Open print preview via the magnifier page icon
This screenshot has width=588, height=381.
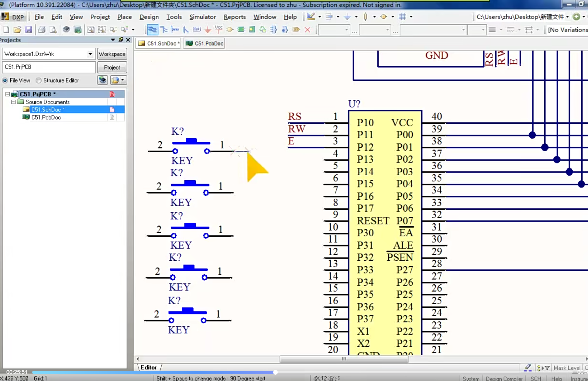point(53,30)
